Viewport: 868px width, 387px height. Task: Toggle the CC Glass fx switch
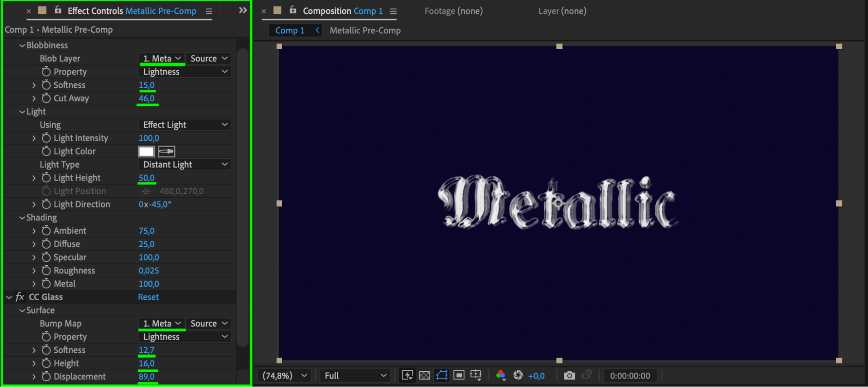point(20,297)
